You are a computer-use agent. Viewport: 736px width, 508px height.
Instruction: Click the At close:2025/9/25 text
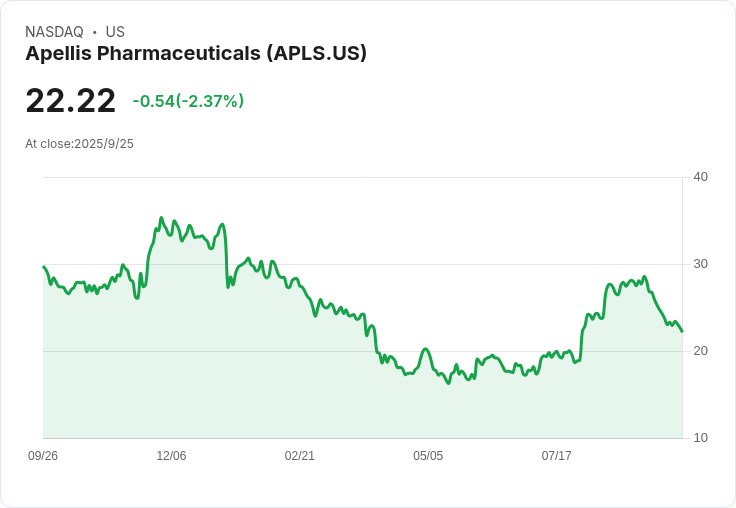[x=79, y=144]
